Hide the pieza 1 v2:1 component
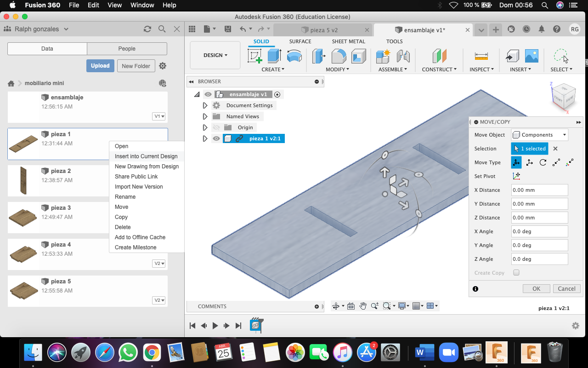Viewport: 588px width, 368px height. click(x=216, y=138)
